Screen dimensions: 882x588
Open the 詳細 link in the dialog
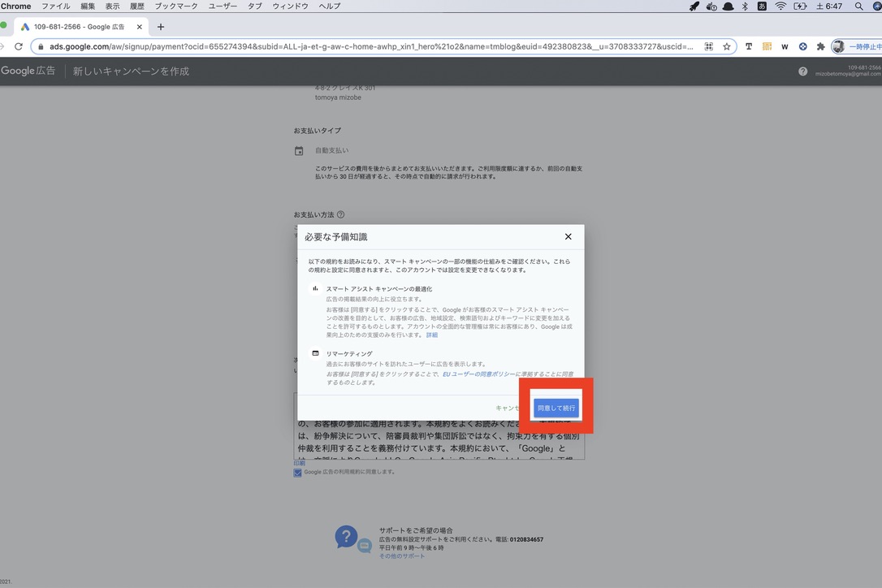[x=431, y=335]
